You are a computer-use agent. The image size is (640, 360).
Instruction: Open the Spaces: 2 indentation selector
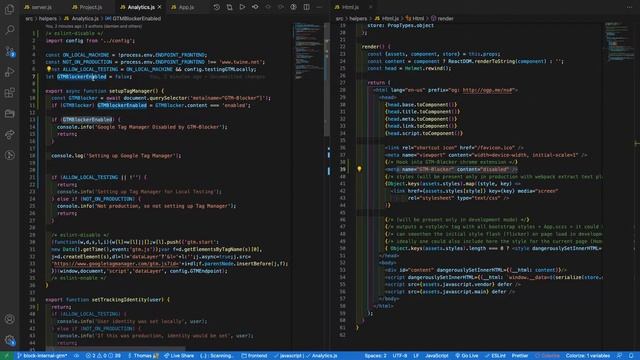[x=376, y=356]
